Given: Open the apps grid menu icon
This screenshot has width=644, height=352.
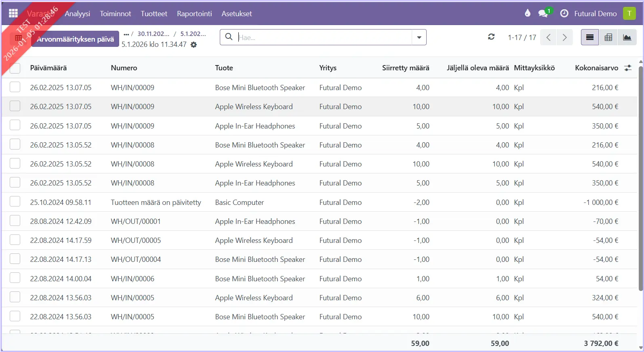Looking at the screenshot, I should (13, 13).
